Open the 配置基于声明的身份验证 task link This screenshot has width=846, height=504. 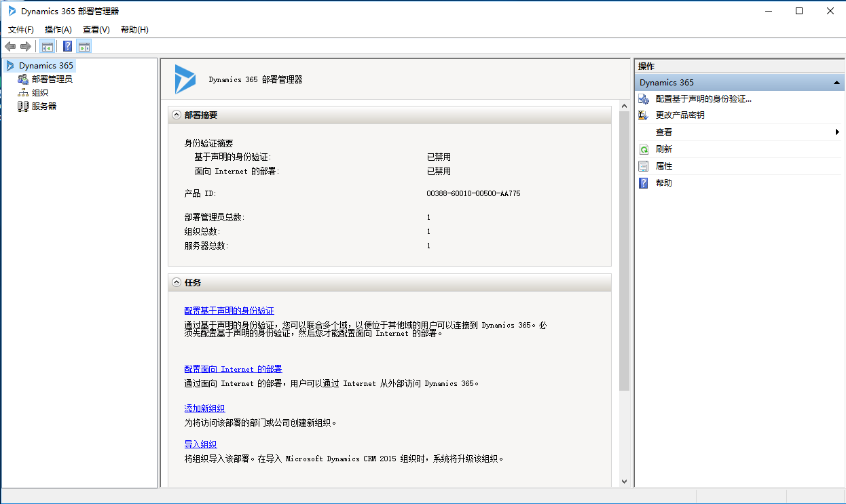point(229,311)
